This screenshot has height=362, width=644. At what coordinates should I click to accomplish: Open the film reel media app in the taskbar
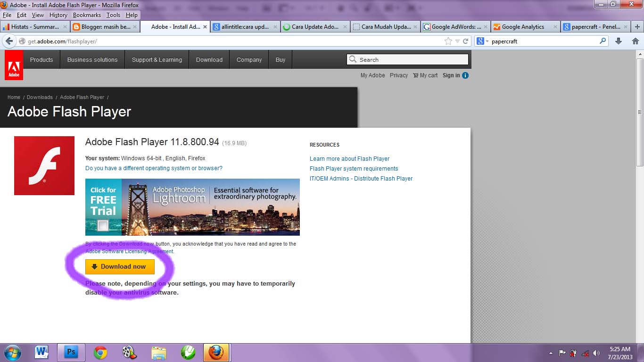tap(129, 352)
